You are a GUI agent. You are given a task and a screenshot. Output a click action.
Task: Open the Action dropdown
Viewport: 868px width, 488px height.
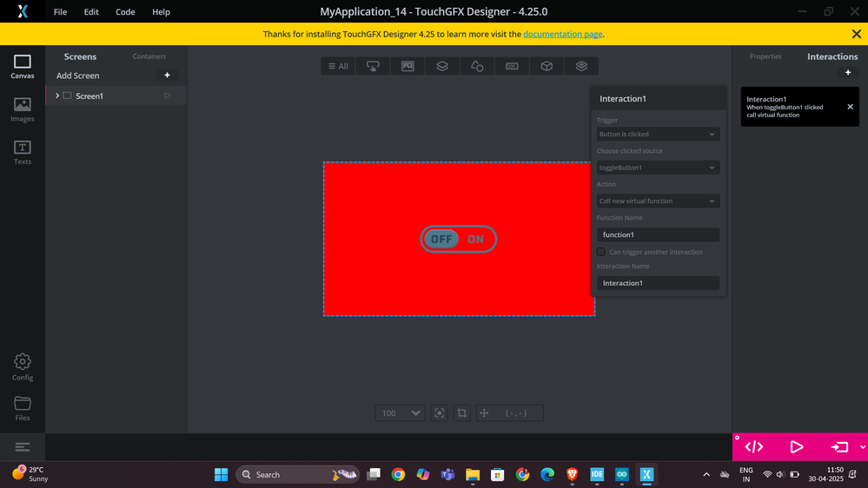pos(658,201)
